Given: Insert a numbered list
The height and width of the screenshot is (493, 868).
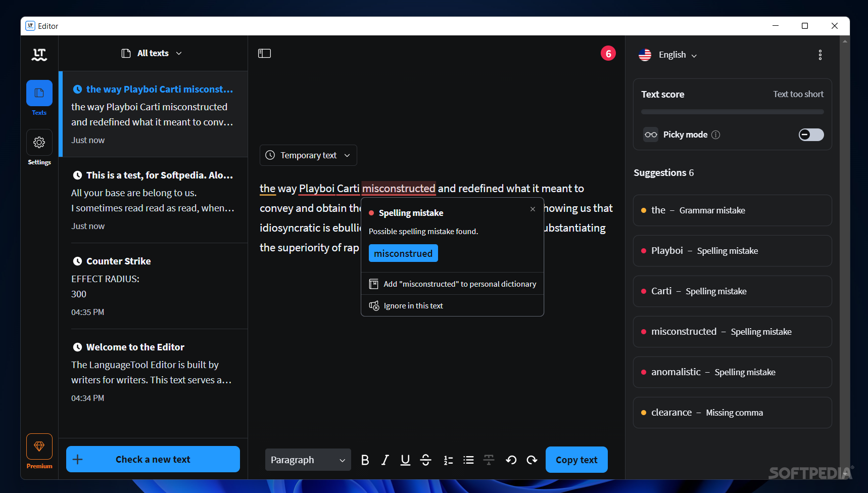Looking at the screenshot, I should pos(448,460).
